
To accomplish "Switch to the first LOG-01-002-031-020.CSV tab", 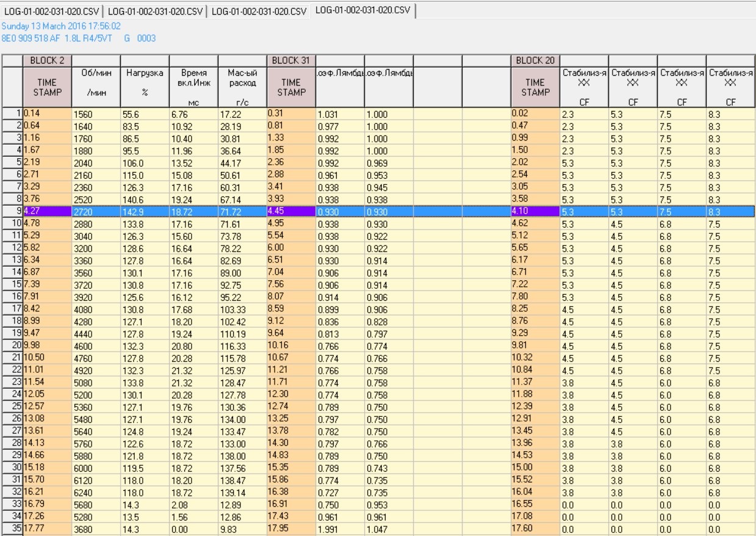I will coord(51,12).
